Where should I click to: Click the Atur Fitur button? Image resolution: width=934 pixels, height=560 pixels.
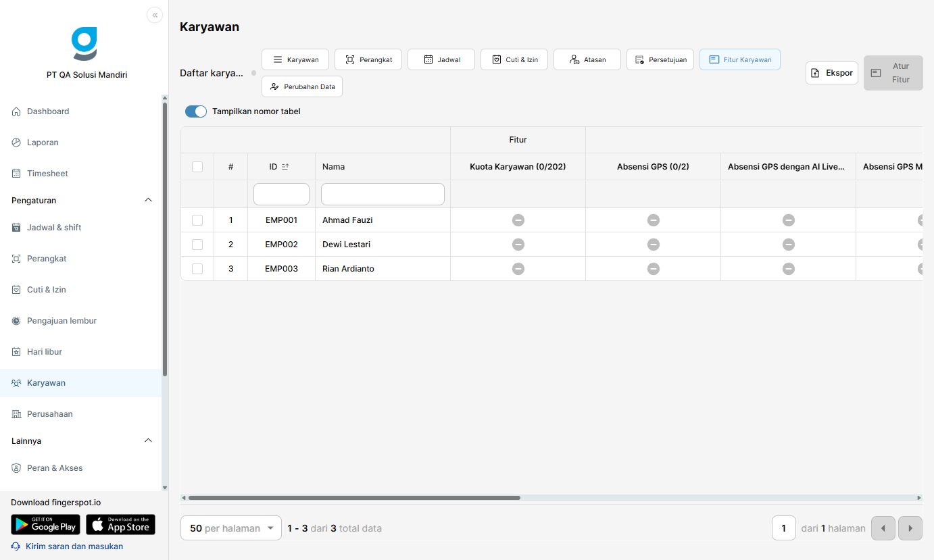893,73
